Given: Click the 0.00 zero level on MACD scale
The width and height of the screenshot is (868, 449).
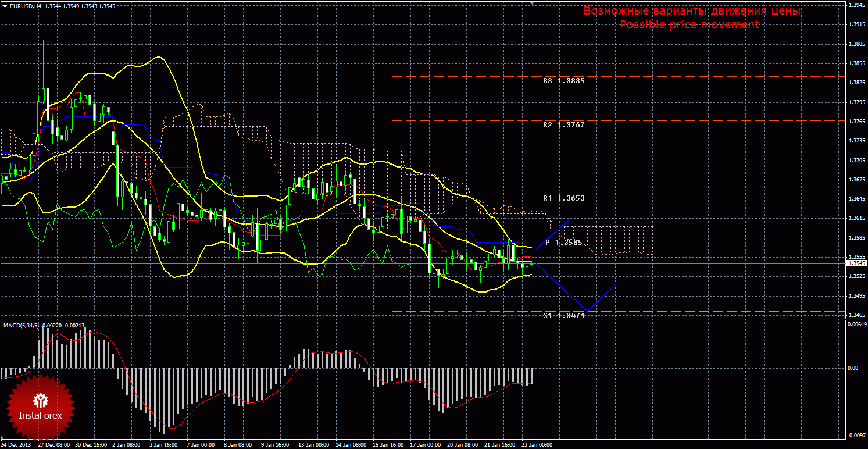Looking at the screenshot, I should pyautogui.click(x=853, y=368).
